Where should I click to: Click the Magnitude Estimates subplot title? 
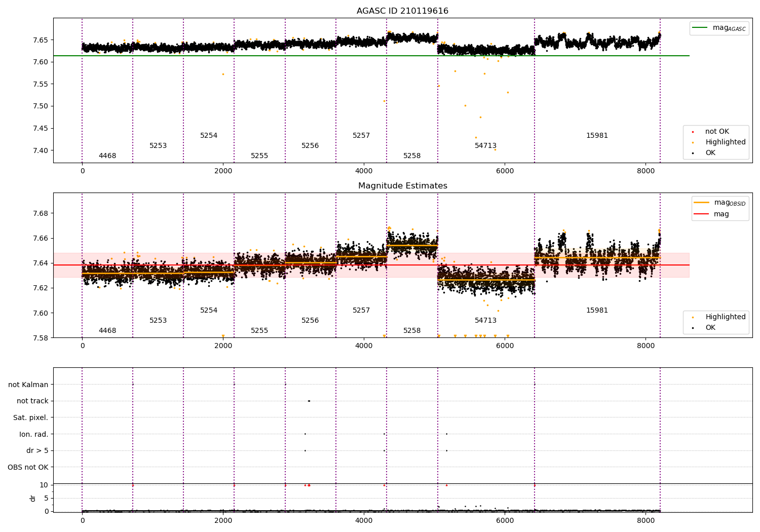(402, 186)
